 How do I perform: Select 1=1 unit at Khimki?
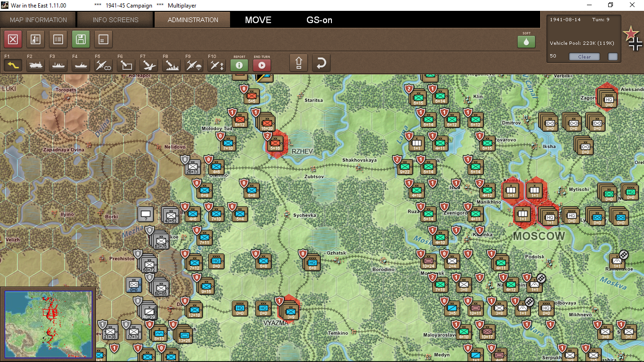click(511, 190)
